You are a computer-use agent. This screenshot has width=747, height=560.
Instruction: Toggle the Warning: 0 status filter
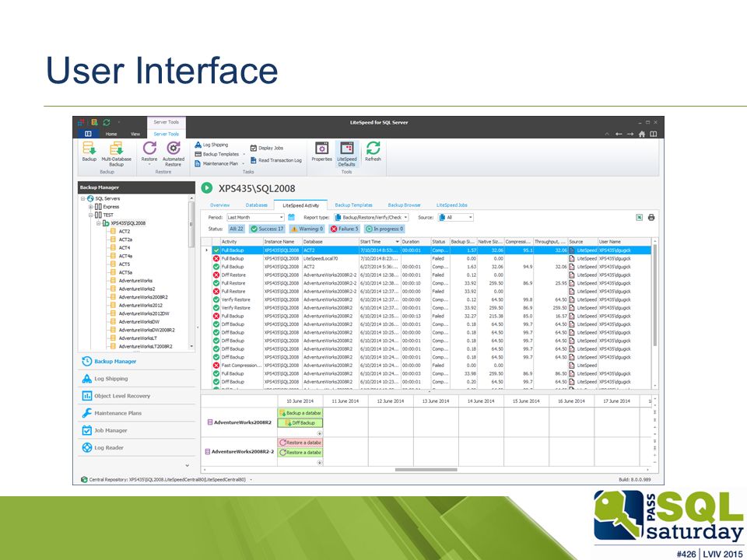pos(307,229)
